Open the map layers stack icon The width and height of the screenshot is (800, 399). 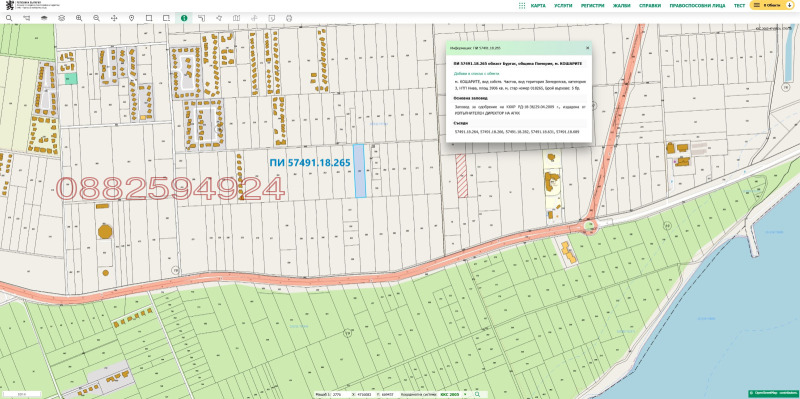pos(44,18)
